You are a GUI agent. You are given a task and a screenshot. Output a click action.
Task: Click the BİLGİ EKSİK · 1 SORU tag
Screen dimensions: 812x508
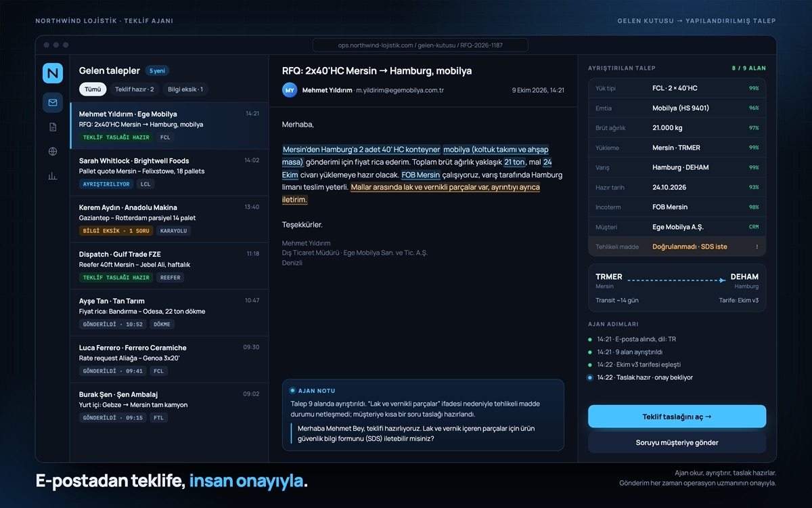(116, 231)
